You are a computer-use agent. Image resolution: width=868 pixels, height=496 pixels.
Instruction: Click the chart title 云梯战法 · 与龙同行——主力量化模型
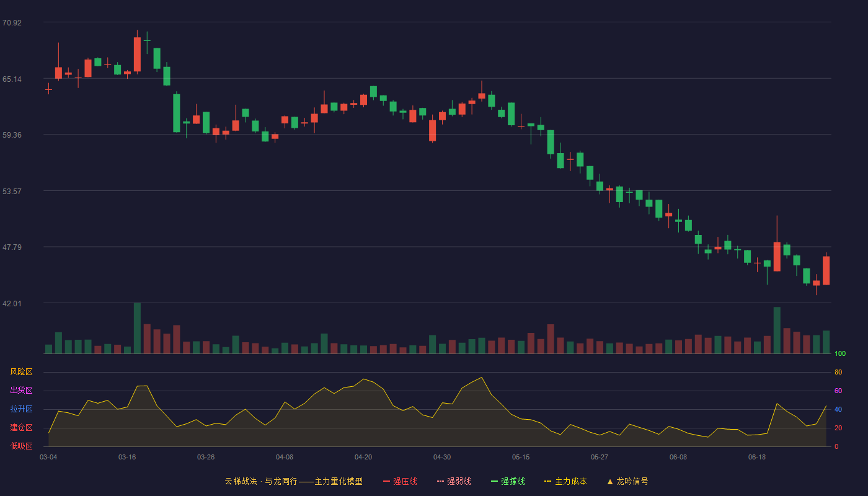tap(293, 481)
